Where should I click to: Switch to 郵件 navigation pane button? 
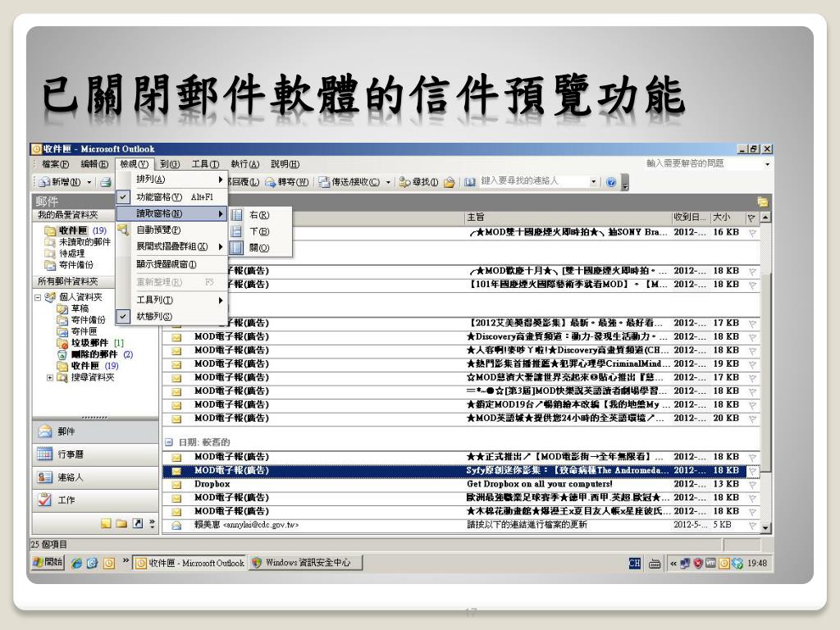pos(95,431)
